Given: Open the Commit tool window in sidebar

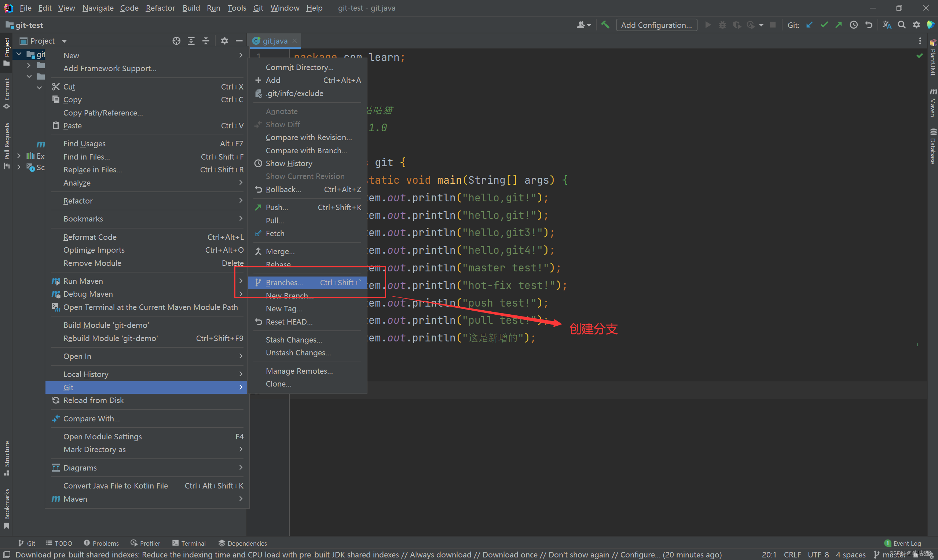Looking at the screenshot, I should [x=6, y=92].
